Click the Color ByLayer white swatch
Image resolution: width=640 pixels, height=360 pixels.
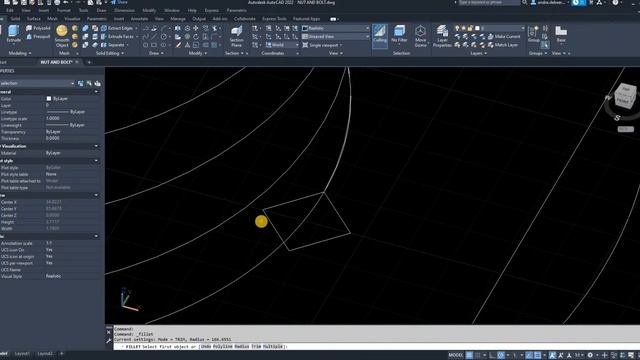point(49,99)
